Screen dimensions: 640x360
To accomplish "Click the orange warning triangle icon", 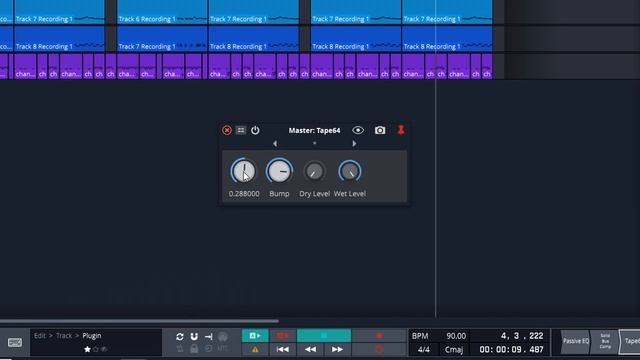I will (255, 349).
